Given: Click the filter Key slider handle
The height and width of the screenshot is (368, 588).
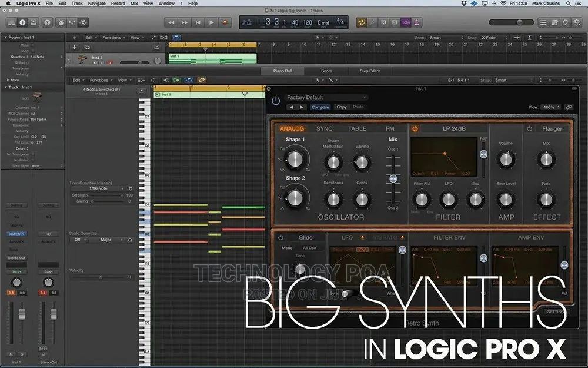Looking at the screenshot, I should (x=483, y=154).
